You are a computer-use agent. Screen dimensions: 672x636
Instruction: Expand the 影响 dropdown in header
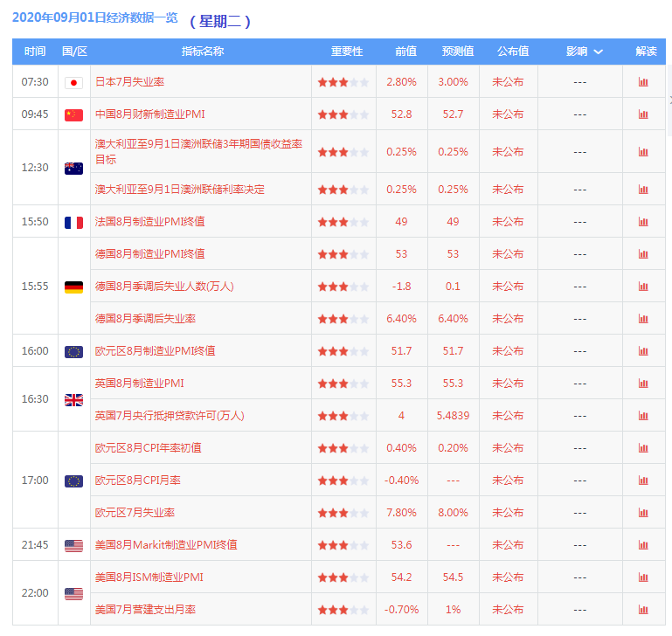pos(584,52)
